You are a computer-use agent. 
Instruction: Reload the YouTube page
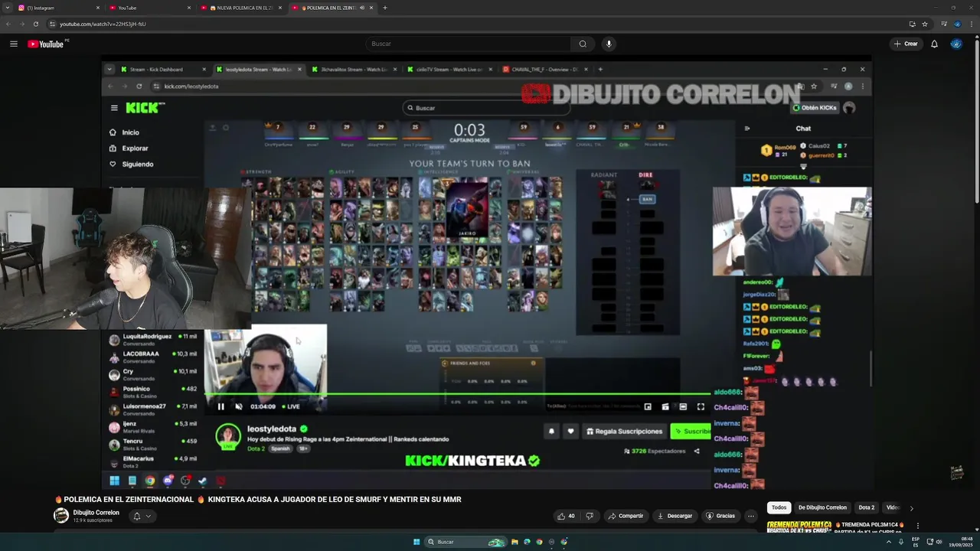[35, 24]
